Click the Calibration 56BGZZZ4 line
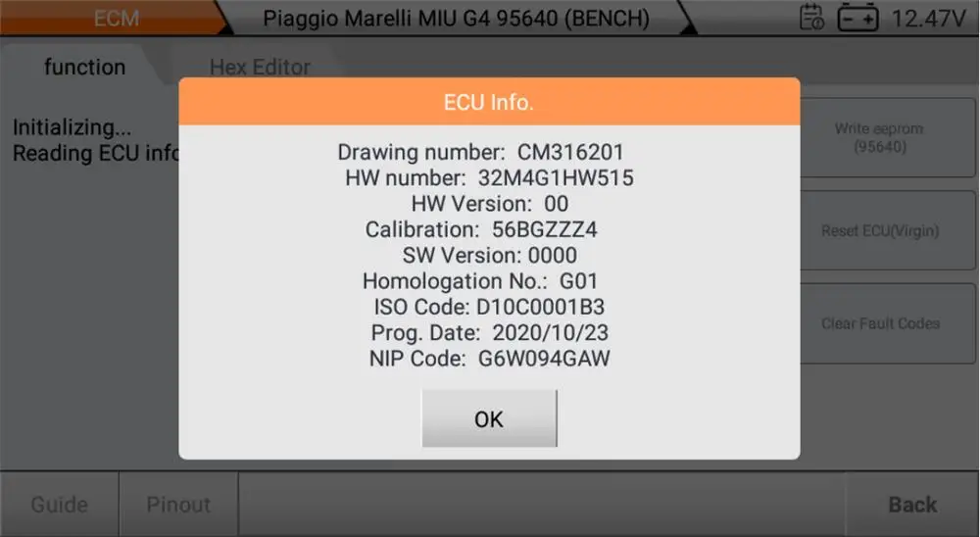This screenshot has width=980, height=537. tap(481, 229)
